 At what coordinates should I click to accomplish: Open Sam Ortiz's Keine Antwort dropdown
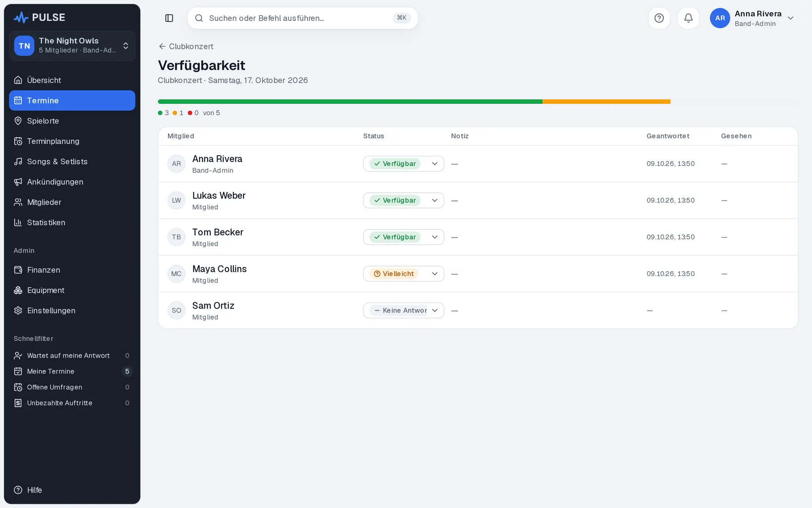[x=403, y=310]
